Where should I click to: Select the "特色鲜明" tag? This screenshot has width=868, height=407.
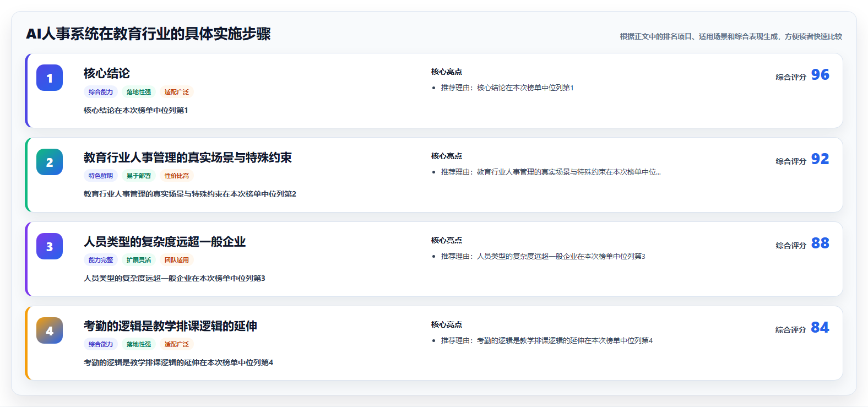point(101,176)
